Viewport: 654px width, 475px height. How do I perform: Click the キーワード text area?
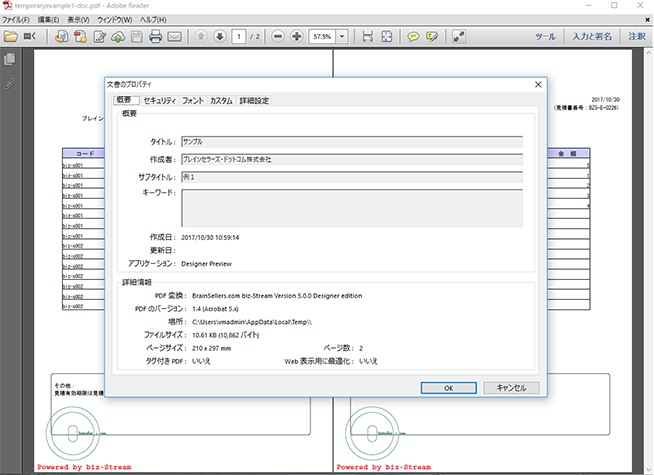(351, 208)
